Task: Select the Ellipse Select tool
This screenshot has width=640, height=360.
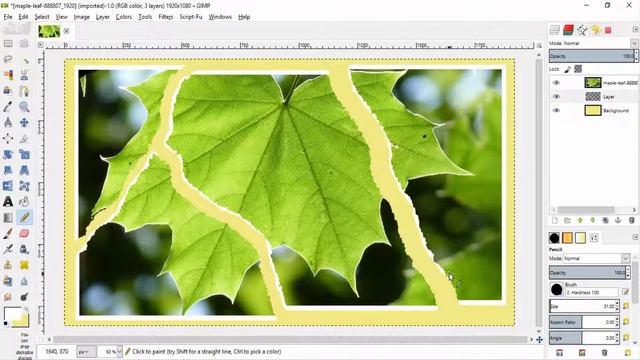Action: click(x=24, y=43)
